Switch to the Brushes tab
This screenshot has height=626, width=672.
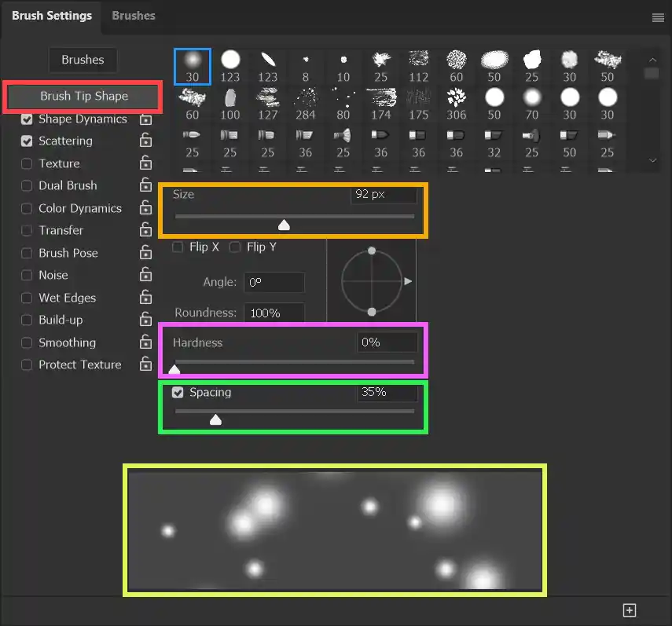[133, 15]
